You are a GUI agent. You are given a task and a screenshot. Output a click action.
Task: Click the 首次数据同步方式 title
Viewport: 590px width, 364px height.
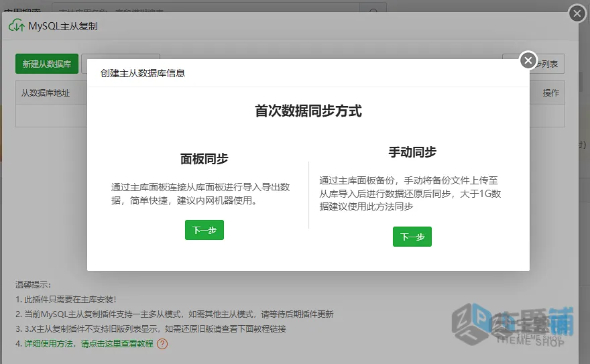pos(308,111)
